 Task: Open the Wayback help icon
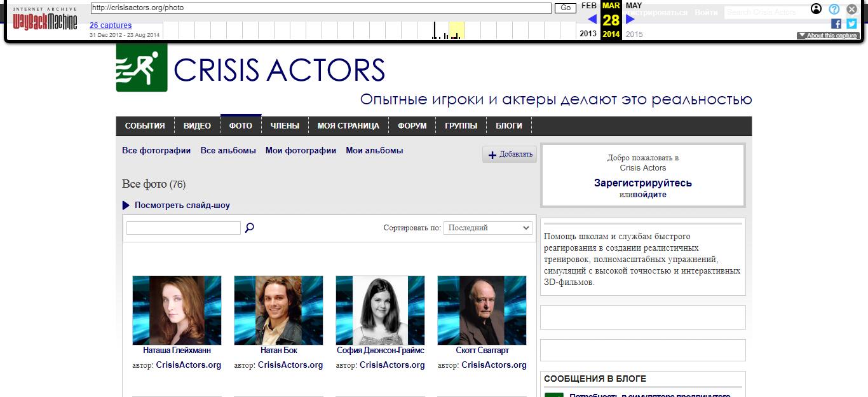[x=834, y=9]
